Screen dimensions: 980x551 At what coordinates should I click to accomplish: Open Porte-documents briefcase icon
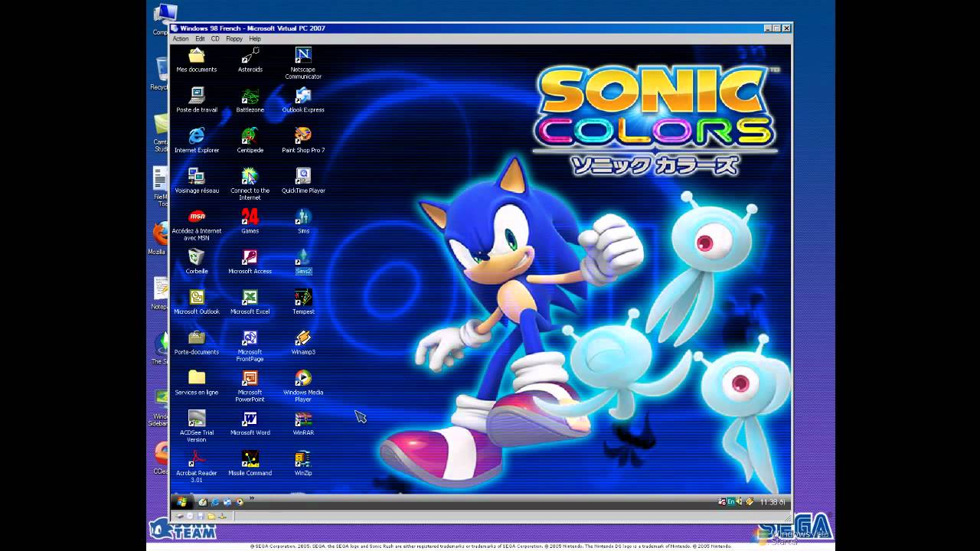(197, 343)
